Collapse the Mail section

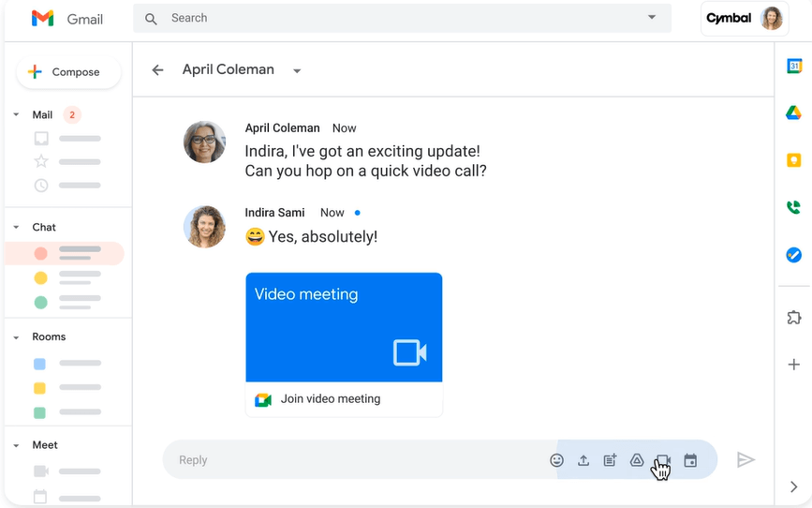16,114
